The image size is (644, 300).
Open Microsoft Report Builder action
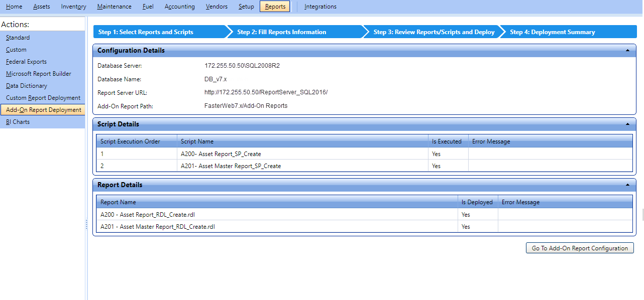pos(39,74)
